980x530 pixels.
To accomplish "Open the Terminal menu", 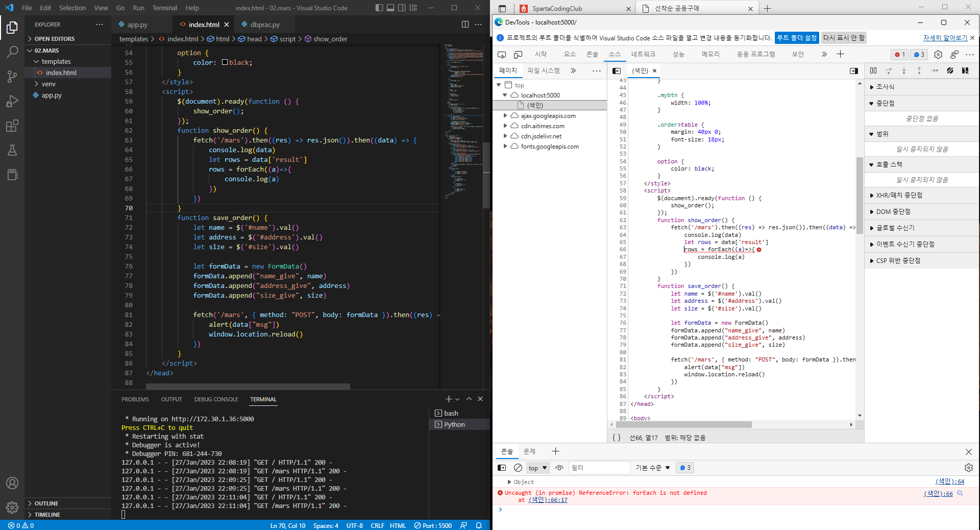I will [x=164, y=8].
